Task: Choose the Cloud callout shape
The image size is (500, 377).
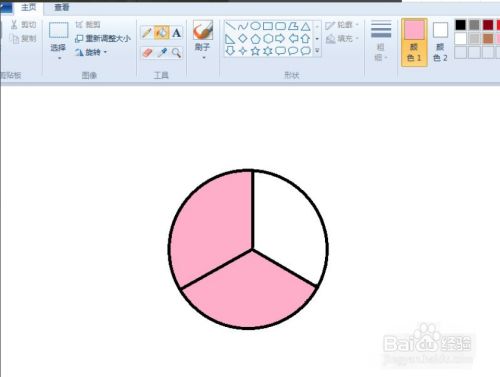Action: point(305,51)
